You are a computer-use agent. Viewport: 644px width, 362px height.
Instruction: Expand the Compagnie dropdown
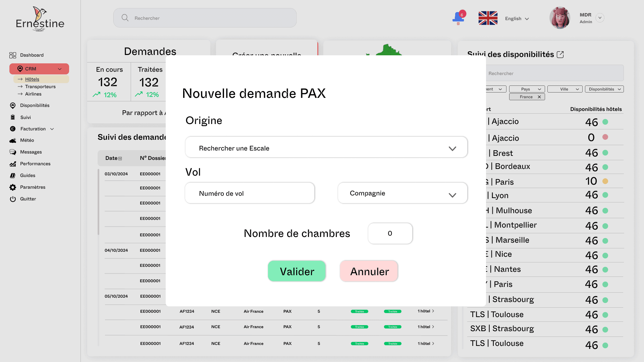[x=402, y=193]
